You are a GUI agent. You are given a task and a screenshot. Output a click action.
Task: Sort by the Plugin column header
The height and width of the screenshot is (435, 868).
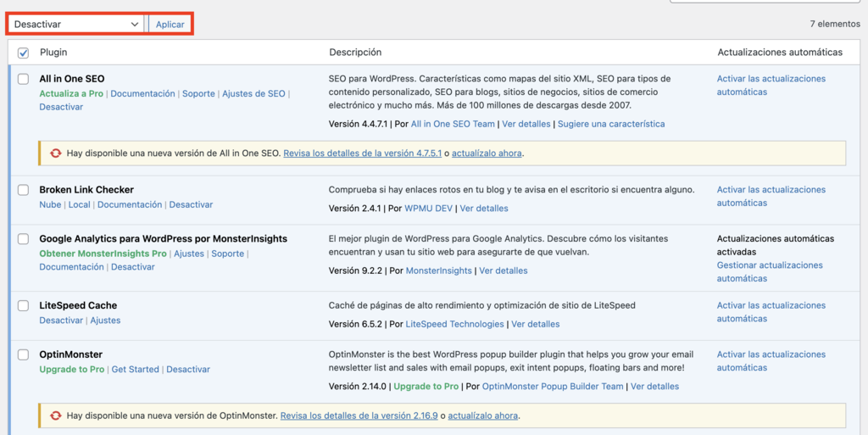point(53,53)
